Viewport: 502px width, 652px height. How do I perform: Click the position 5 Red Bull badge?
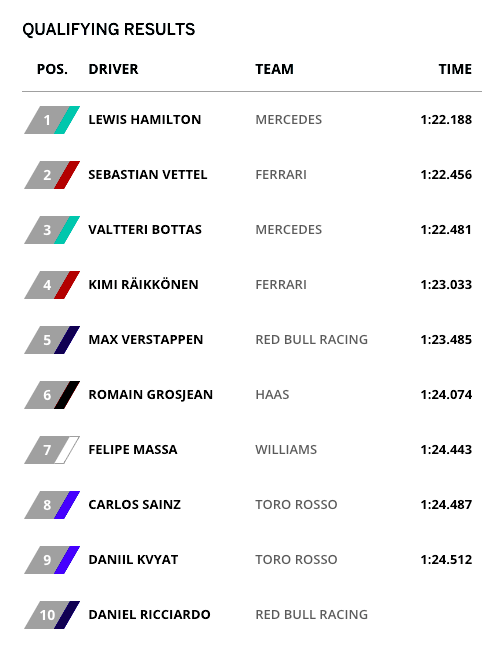tap(52, 340)
